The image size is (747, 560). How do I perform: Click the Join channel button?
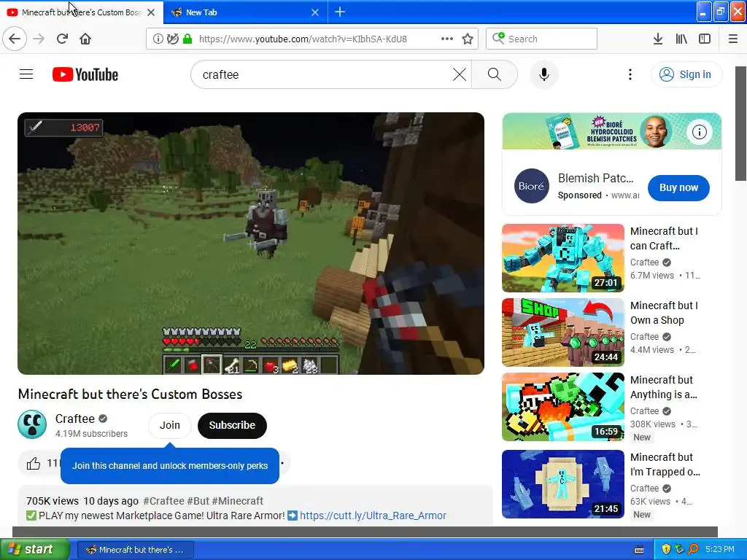(x=169, y=425)
